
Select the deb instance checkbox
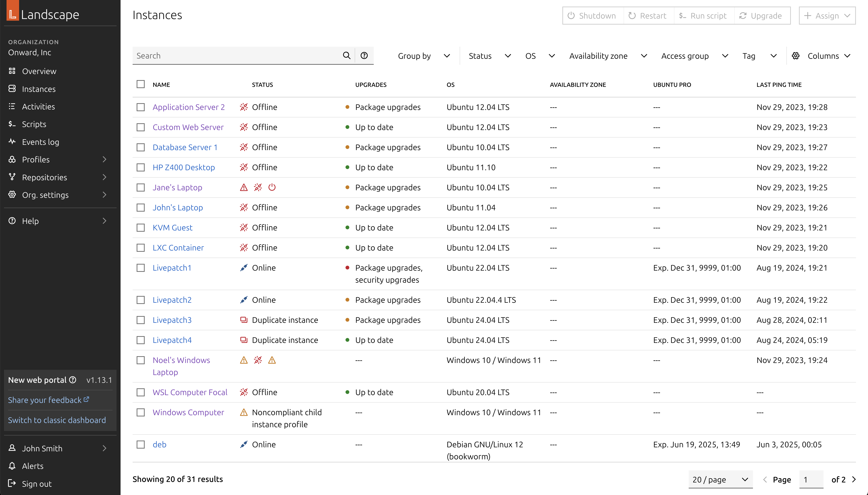140,444
